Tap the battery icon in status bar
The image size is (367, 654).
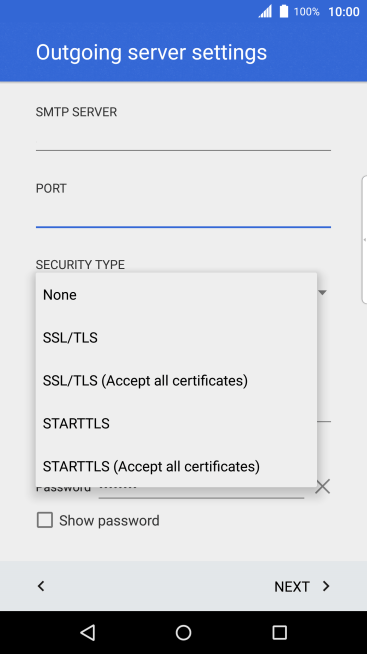pos(284,11)
